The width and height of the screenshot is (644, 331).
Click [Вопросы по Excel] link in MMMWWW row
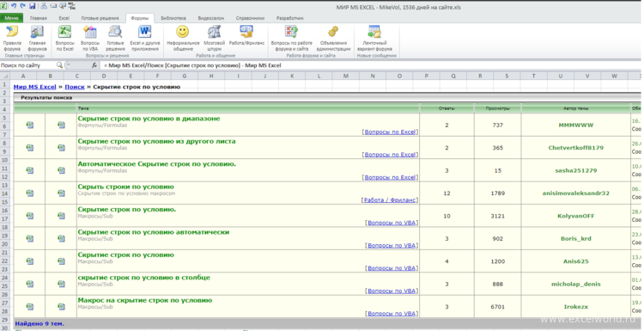[390, 132]
